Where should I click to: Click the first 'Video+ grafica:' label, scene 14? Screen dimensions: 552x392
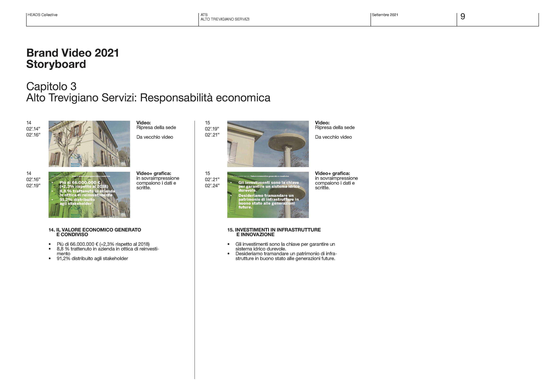(154, 173)
